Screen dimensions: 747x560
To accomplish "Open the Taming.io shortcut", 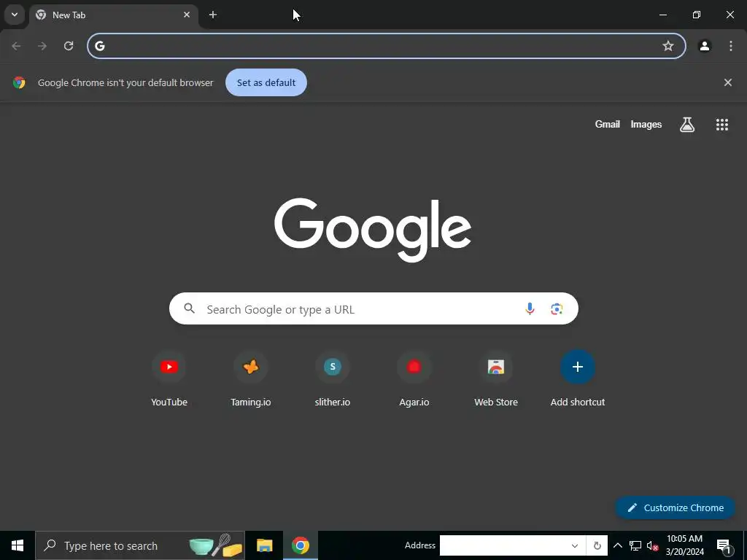I will (251, 379).
